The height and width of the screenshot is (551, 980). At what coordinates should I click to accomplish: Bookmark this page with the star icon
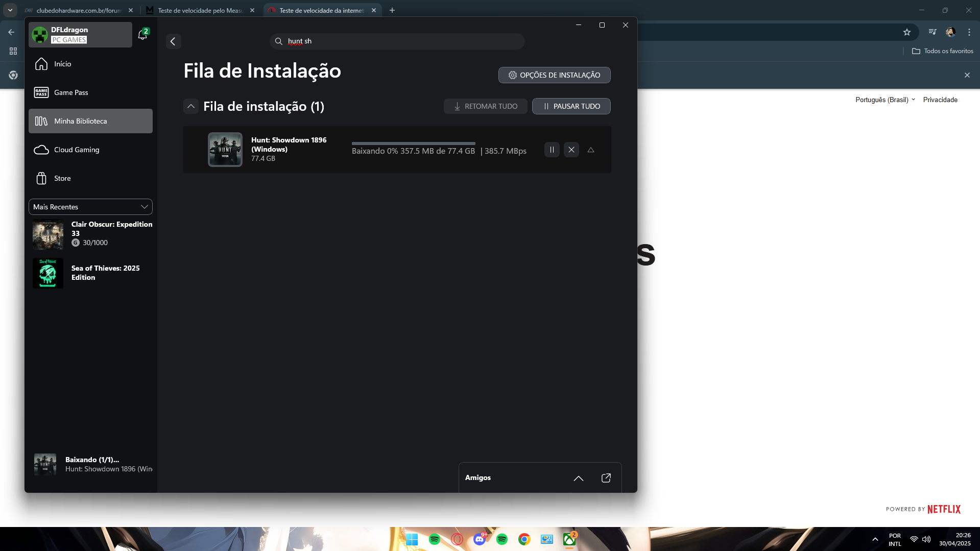[x=906, y=32]
